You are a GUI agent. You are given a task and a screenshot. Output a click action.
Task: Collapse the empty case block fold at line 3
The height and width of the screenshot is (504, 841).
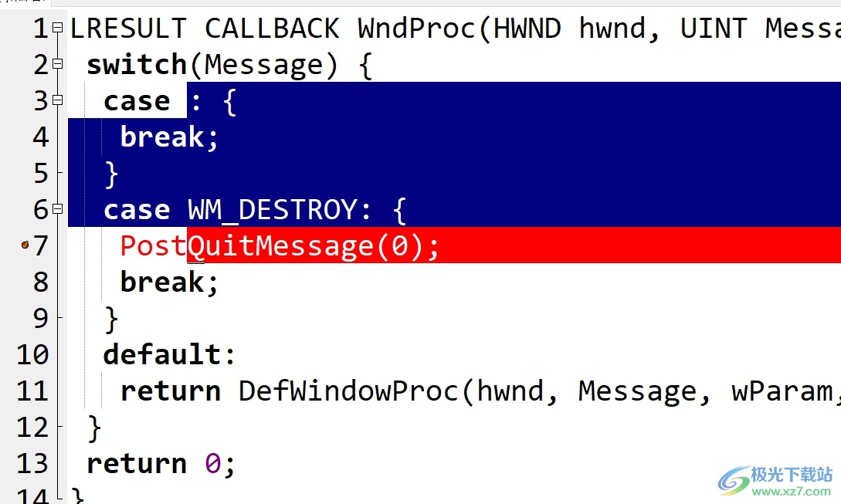click(x=58, y=100)
